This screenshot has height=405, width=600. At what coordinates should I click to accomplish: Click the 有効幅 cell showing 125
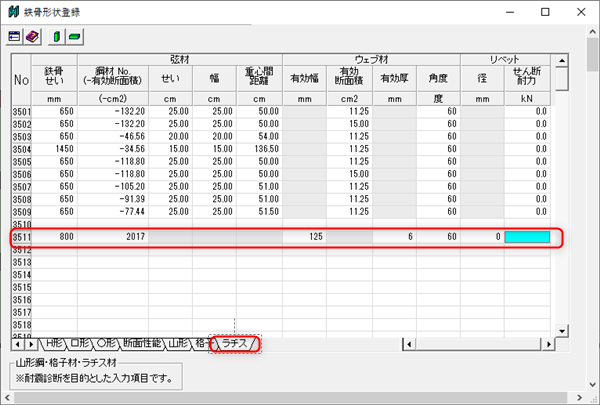coord(305,238)
